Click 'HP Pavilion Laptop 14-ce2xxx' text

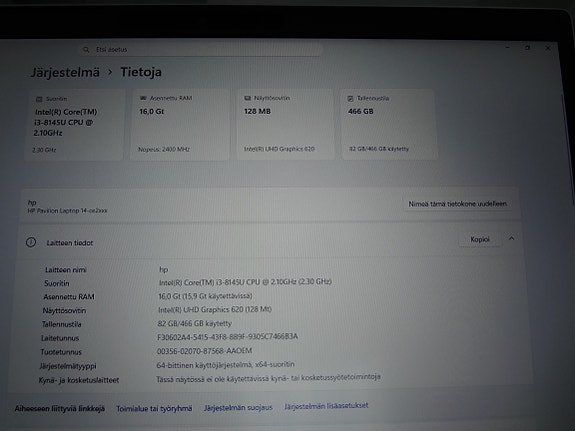pos(67,211)
